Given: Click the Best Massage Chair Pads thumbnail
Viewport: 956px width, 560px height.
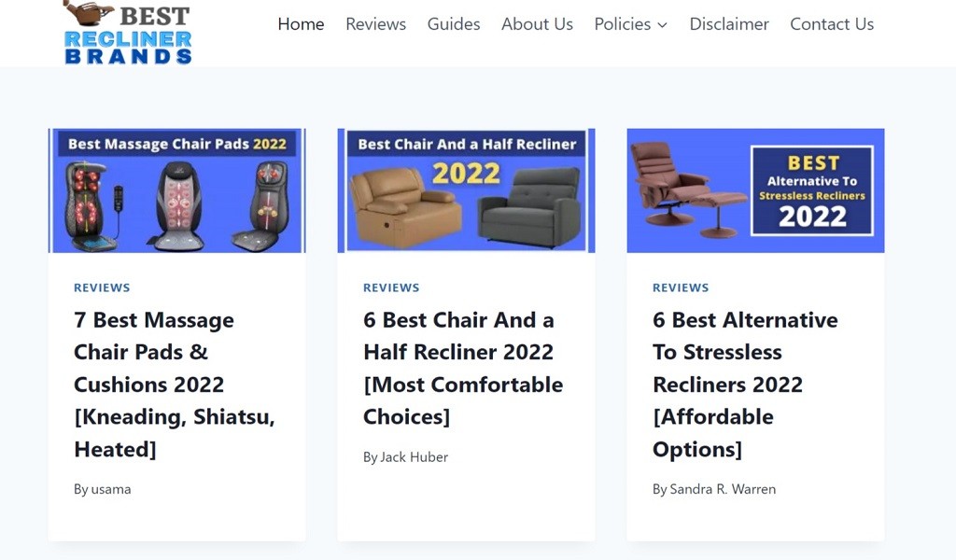Looking at the screenshot, I should 177,190.
